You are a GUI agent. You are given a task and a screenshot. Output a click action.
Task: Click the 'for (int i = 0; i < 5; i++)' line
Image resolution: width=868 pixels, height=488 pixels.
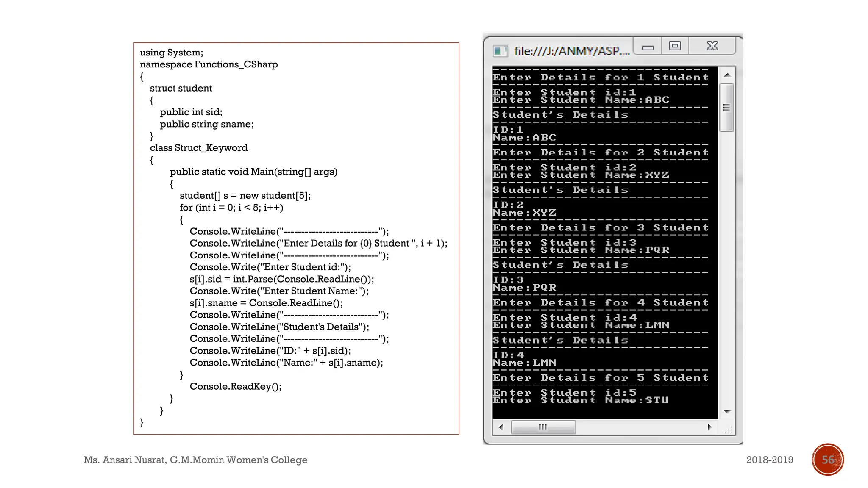pyautogui.click(x=231, y=208)
